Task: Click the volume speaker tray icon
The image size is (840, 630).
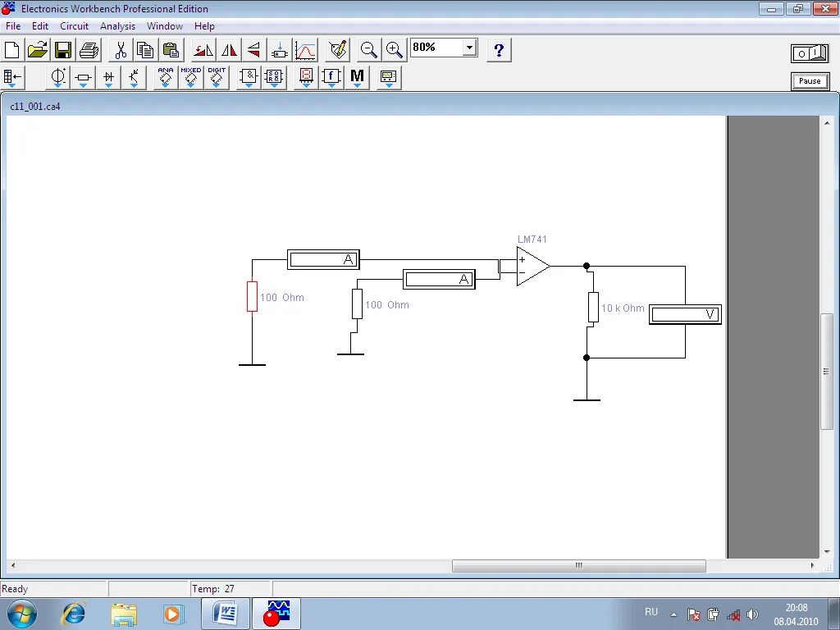Action: [752, 614]
